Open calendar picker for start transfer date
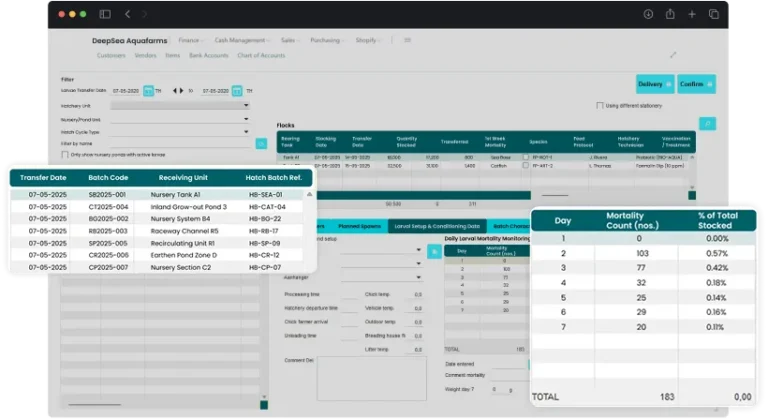This screenshot has height=419, width=768. [148, 91]
